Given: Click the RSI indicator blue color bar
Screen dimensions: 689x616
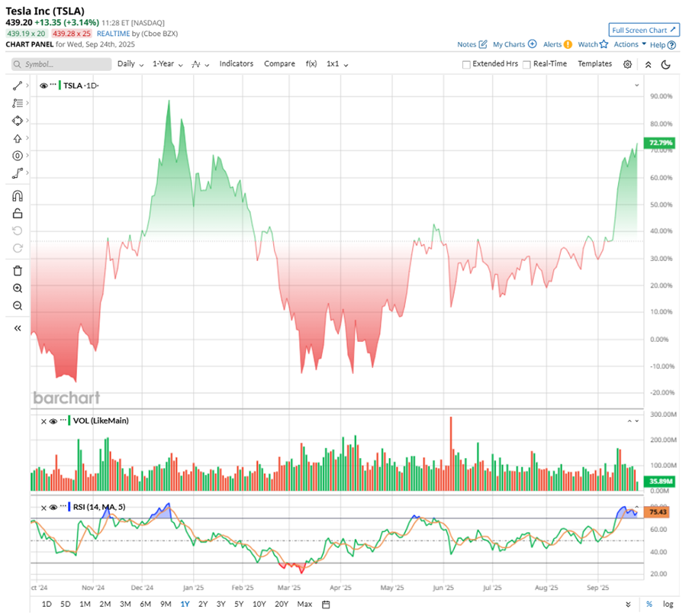Looking at the screenshot, I should point(69,507).
